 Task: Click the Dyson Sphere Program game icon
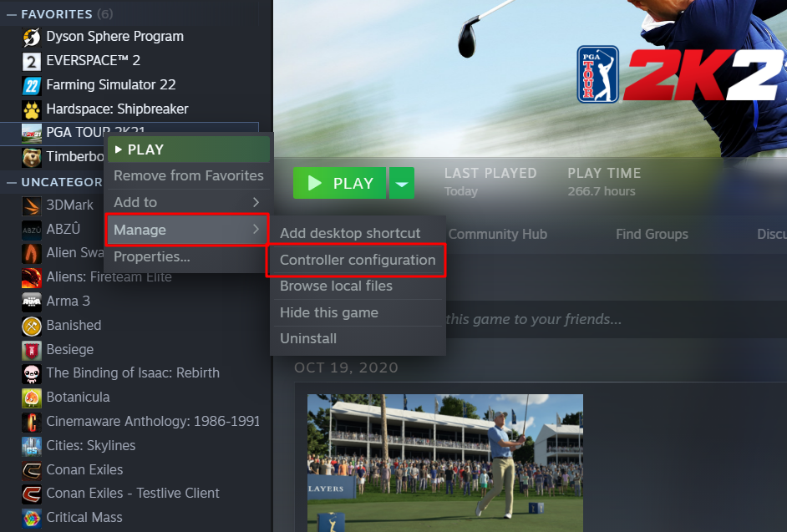[x=32, y=37]
